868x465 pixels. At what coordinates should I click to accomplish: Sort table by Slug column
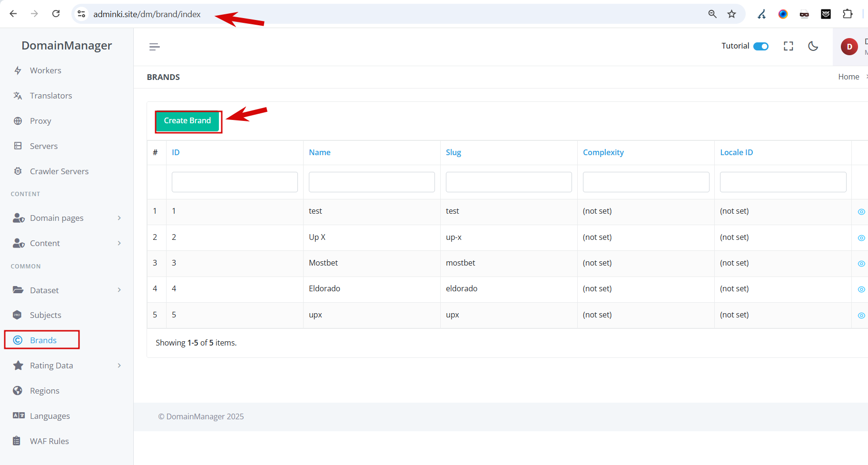[454, 152]
